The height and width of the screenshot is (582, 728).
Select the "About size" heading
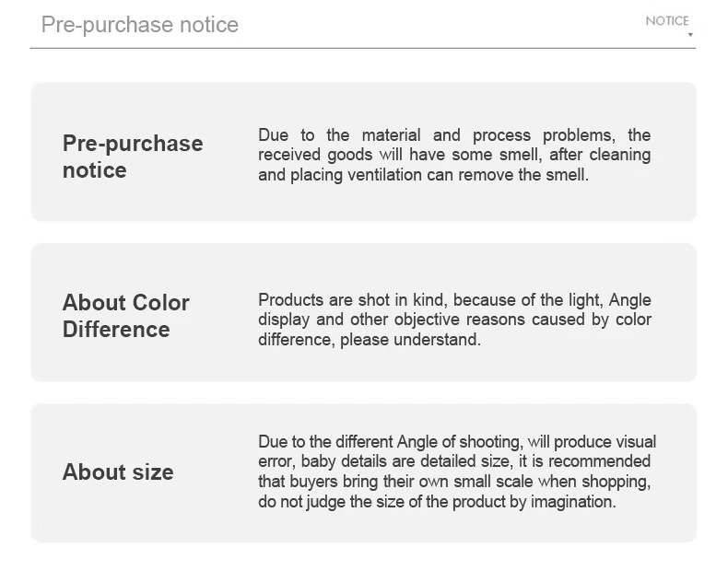point(118,472)
